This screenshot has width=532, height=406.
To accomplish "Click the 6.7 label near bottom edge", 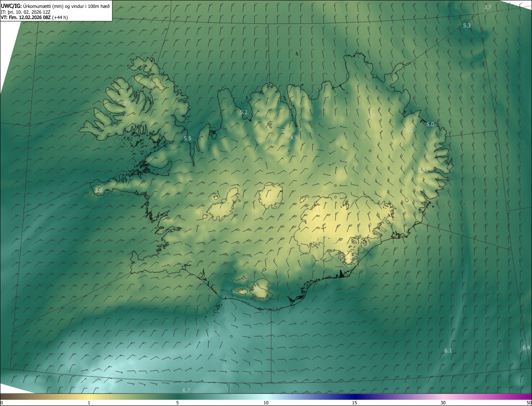I will click(186, 390).
